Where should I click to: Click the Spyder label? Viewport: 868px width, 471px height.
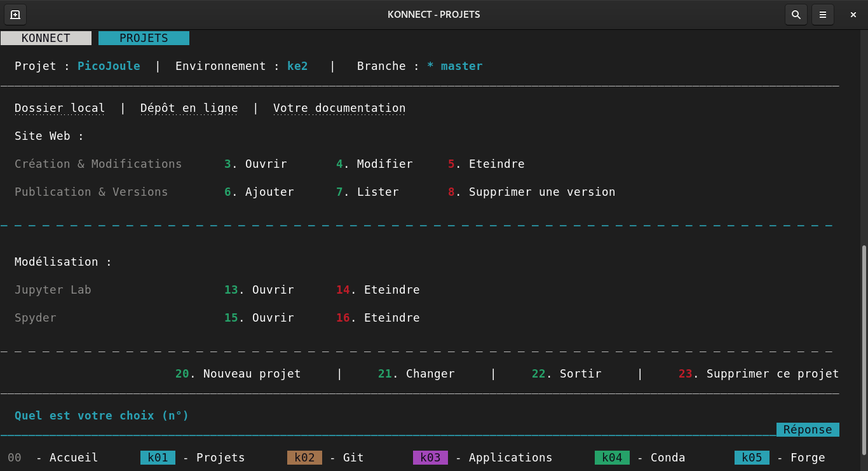click(36, 318)
